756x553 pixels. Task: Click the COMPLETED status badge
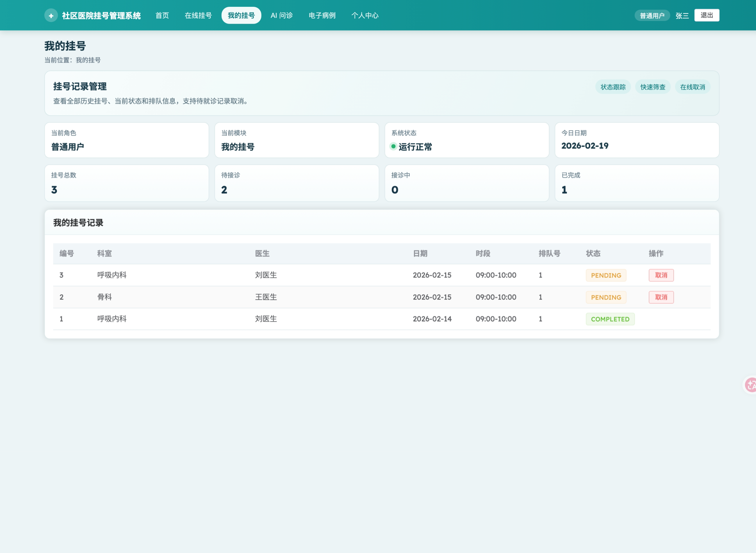point(610,319)
